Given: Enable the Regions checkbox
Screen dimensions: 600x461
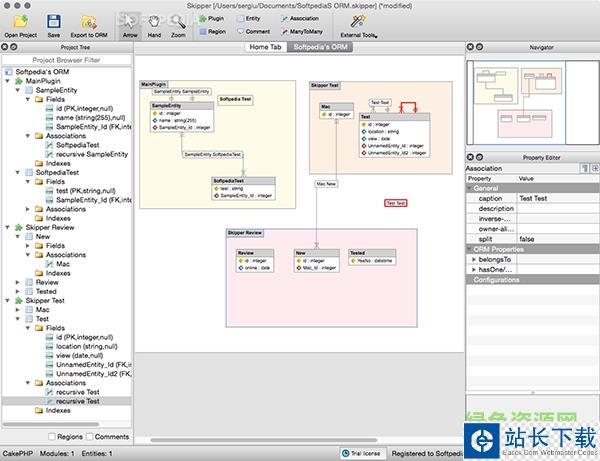Looking at the screenshot, I should point(52,437).
